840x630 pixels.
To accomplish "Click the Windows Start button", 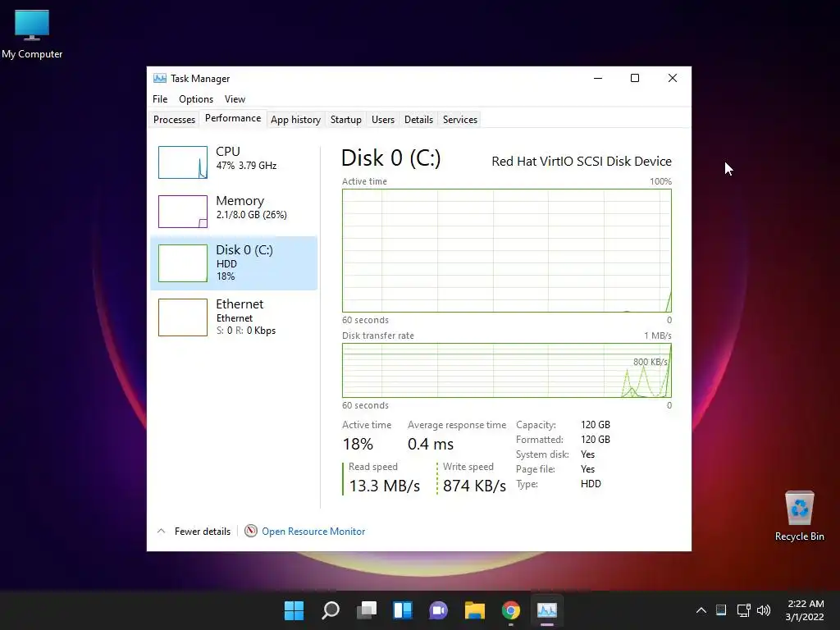I will coord(294,610).
